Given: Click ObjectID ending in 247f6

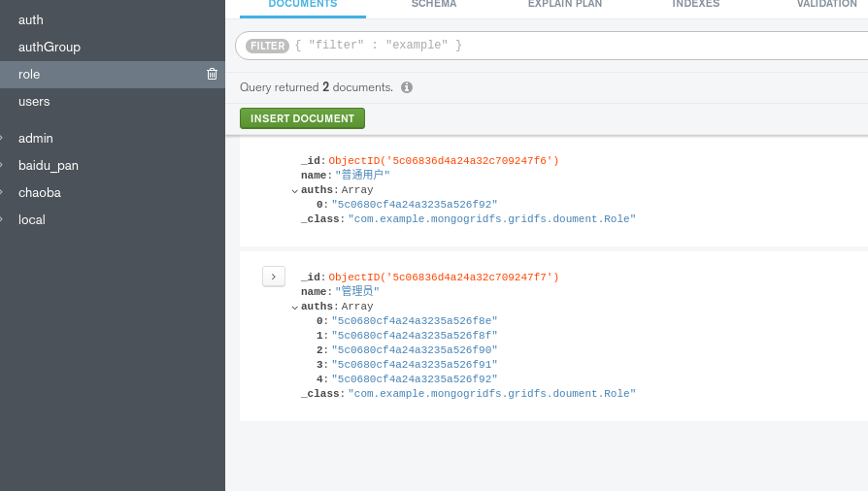Looking at the screenshot, I should pyautogui.click(x=444, y=160).
